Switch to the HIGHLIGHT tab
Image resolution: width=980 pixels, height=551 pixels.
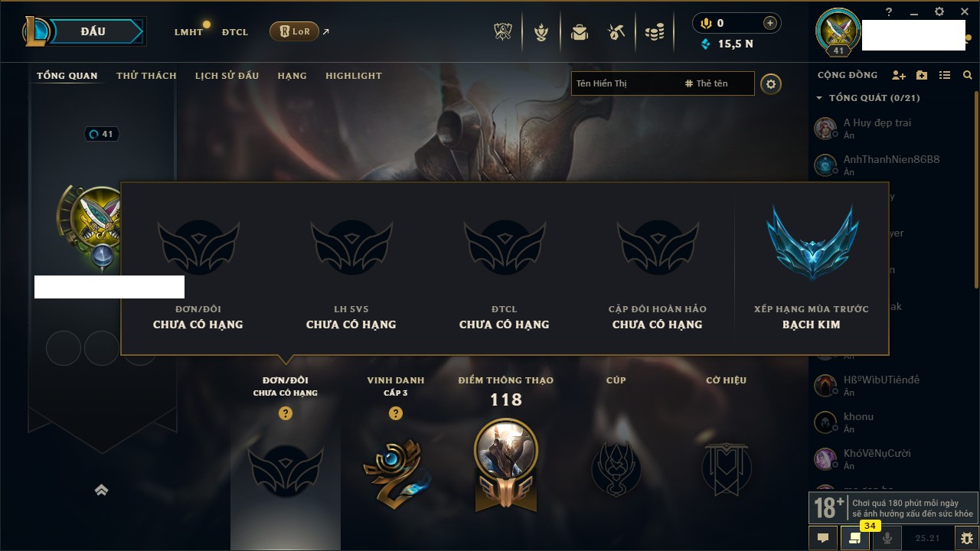tap(354, 76)
